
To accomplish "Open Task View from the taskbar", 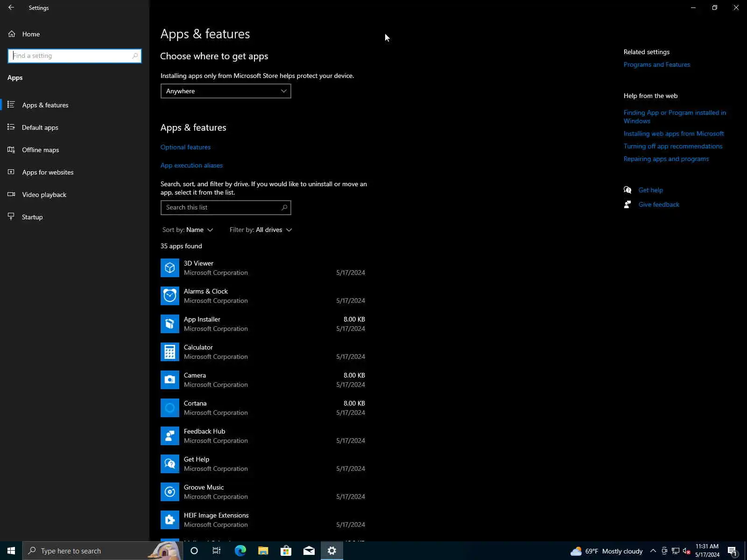I will (x=217, y=551).
